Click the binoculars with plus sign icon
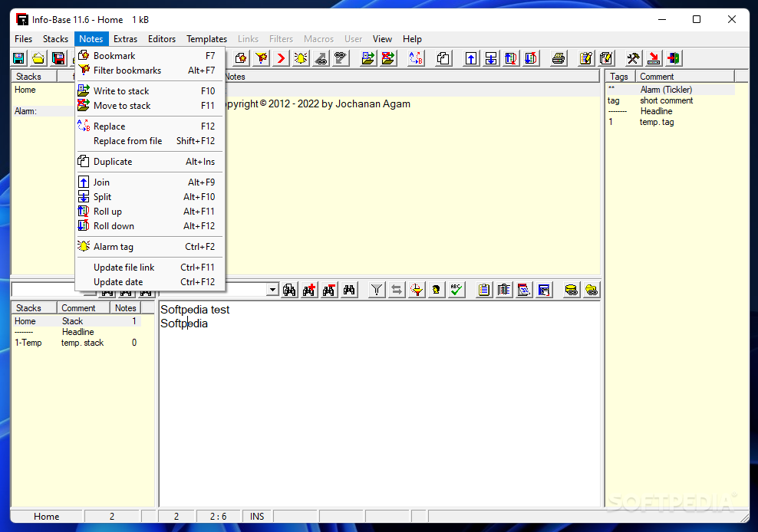The width and height of the screenshot is (758, 532). pyautogui.click(x=309, y=290)
